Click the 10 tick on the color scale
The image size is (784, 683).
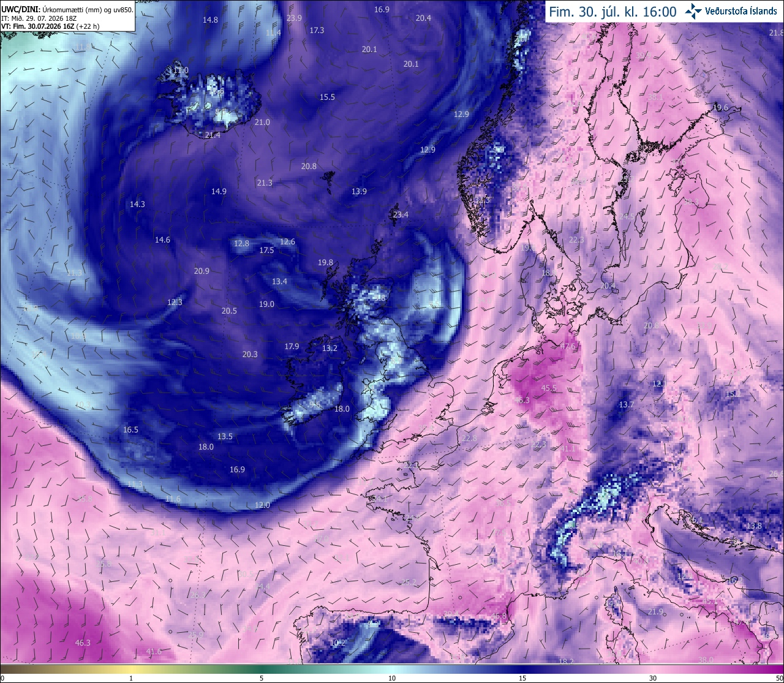tap(392, 678)
